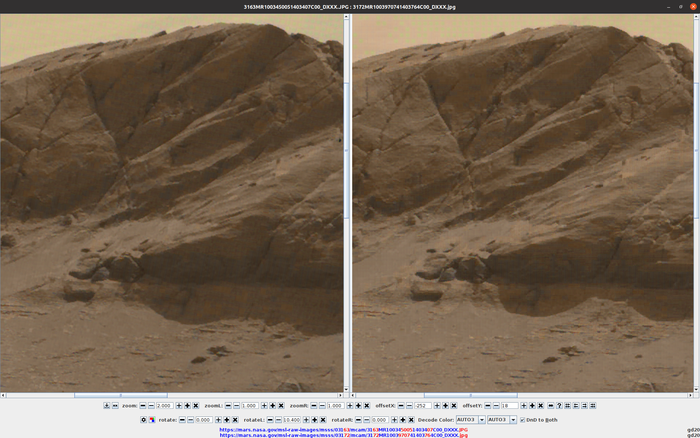Click the zoomL value input field
Screen dimensions: 700x438
[x=250, y=405]
